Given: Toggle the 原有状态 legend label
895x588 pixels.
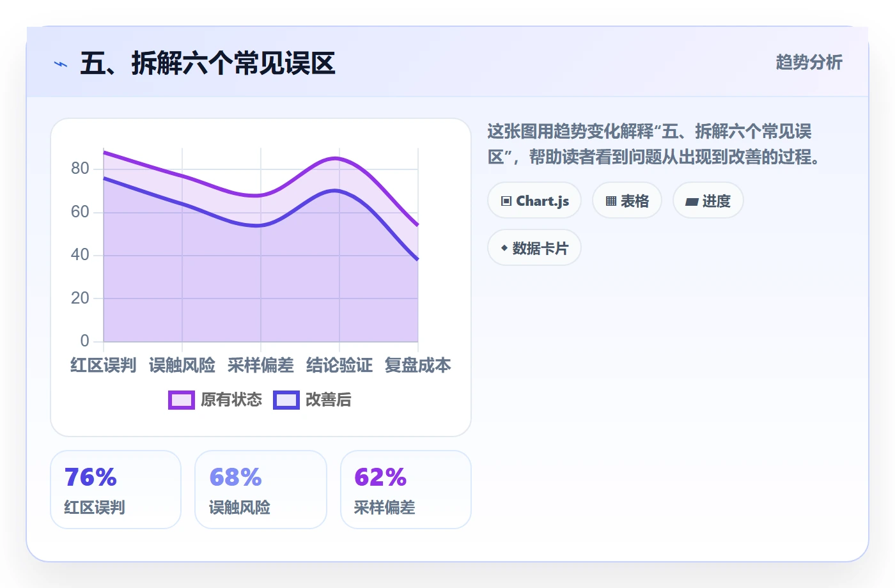Looking at the screenshot, I should 231,400.
